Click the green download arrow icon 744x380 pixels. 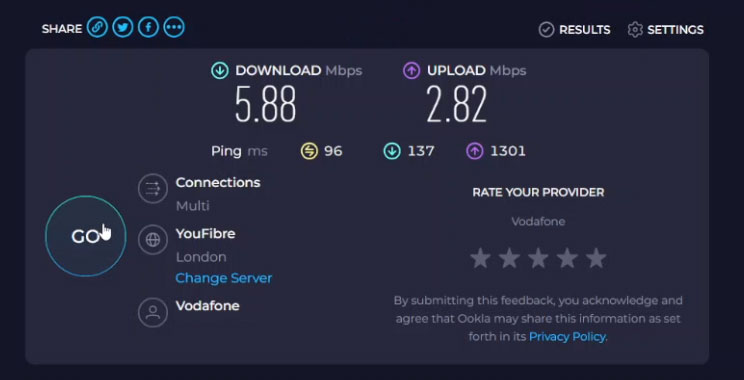220,71
